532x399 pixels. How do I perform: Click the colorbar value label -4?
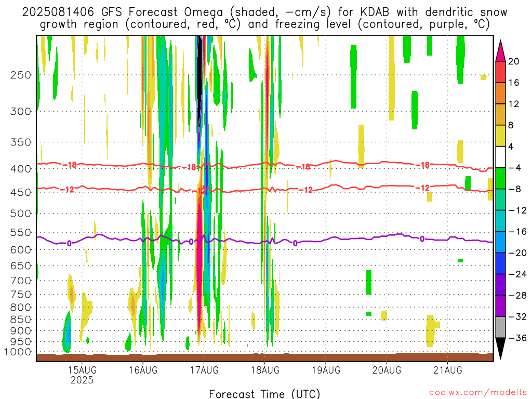(515, 168)
